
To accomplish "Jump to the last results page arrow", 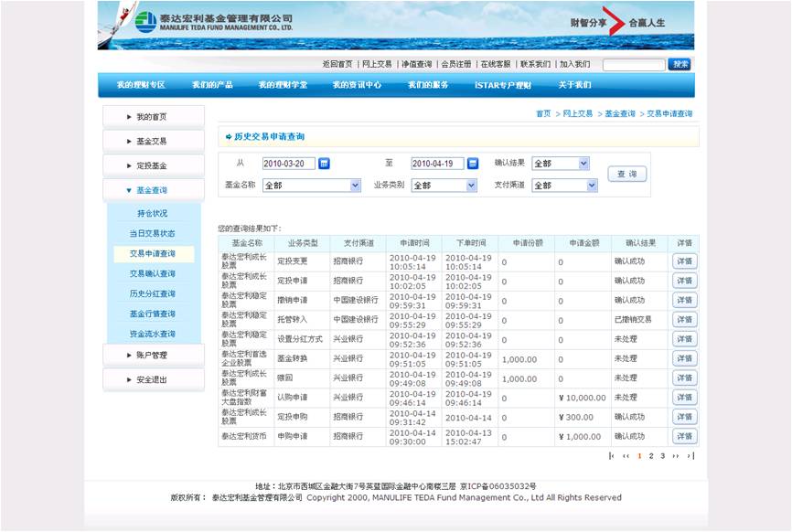I will [690, 456].
